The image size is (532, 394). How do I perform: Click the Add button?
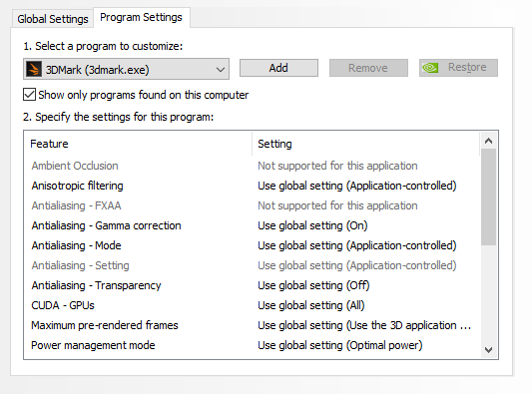point(278,68)
